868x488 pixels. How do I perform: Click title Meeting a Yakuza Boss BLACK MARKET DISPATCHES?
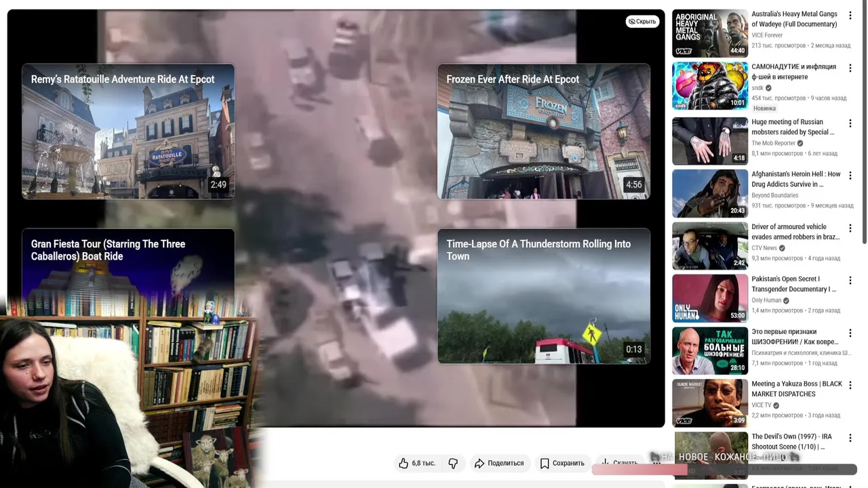(797, 389)
